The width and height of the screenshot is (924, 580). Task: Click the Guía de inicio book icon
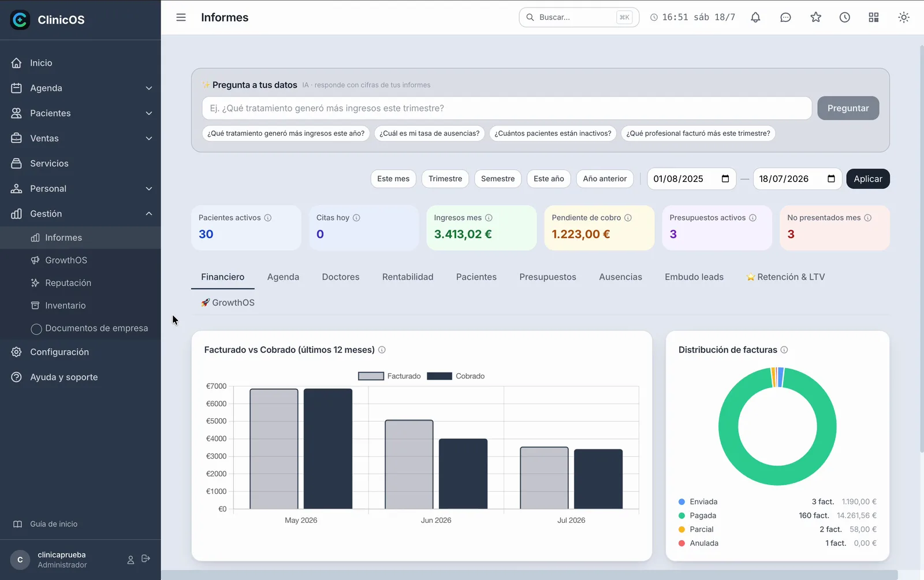tap(17, 524)
